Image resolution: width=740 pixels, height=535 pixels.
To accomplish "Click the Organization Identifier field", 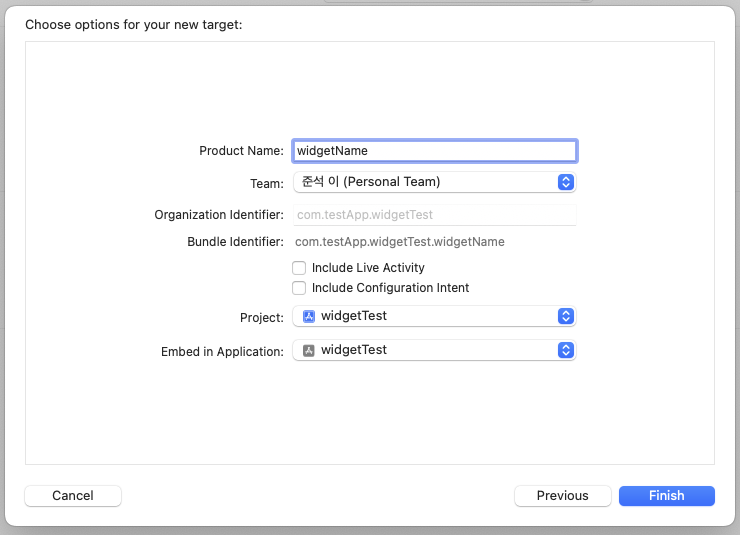I will pos(434,215).
